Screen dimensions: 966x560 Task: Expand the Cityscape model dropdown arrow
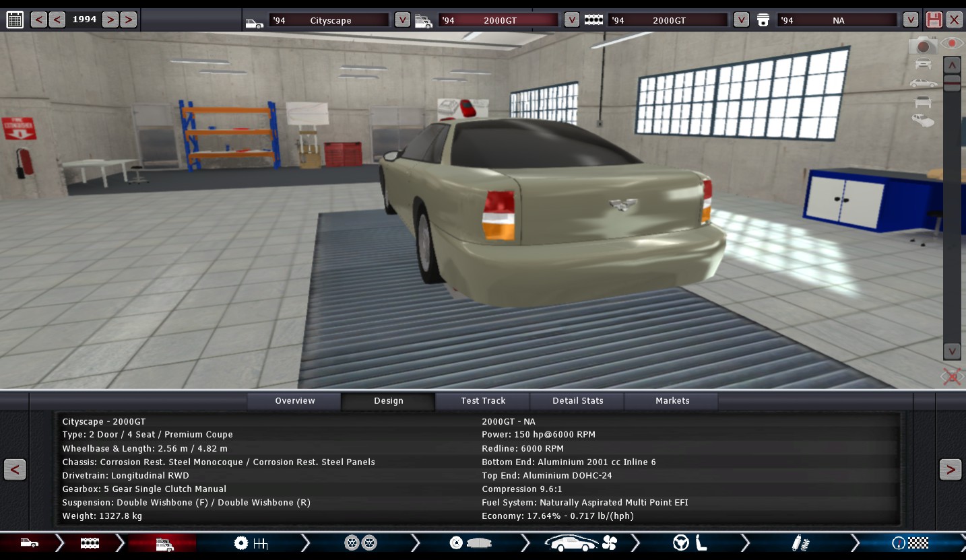[402, 20]
